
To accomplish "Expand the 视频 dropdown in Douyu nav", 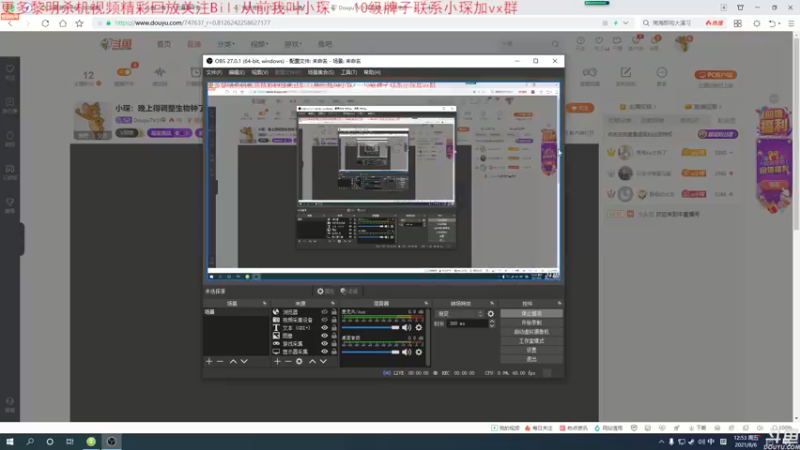I will pos(260,44).
